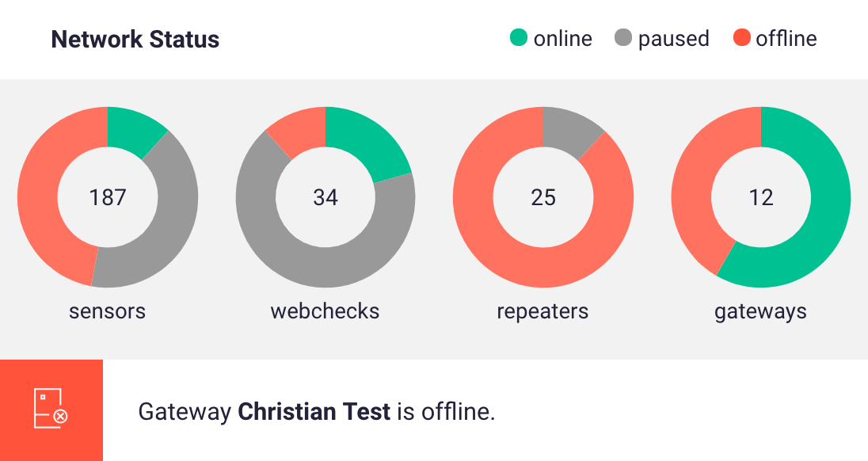Click the online legend label
The height and width of the screenshot is (461, 868).
[x=562, y=38]
